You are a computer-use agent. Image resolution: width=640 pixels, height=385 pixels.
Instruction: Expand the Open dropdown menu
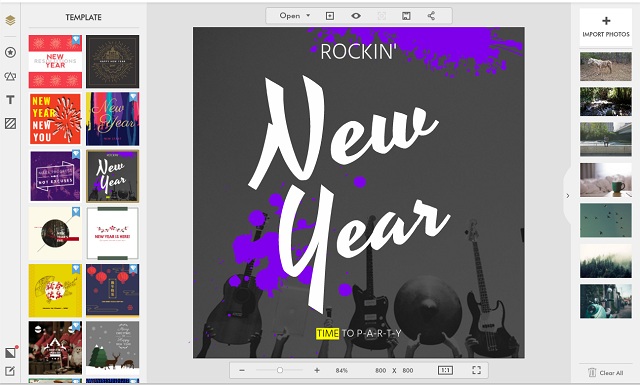click(x=295, y=16)
